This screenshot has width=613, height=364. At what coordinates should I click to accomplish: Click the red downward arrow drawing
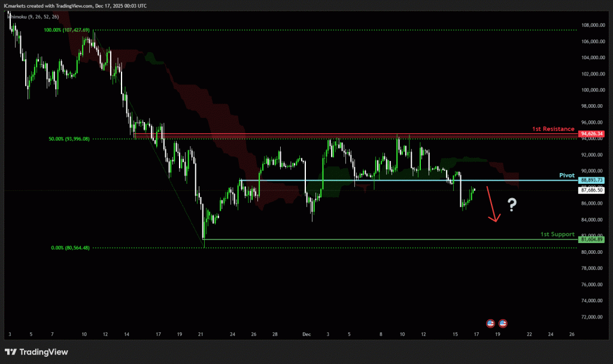491,204
